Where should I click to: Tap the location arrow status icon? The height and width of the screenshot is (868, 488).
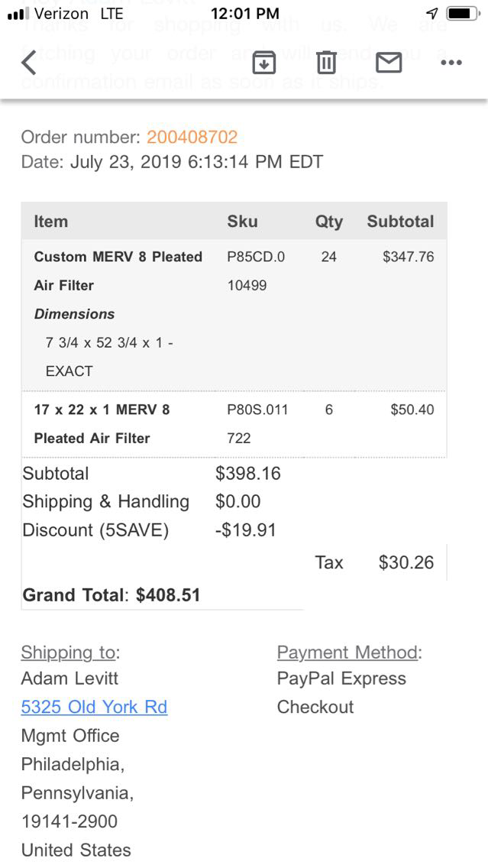click(432, 14)
